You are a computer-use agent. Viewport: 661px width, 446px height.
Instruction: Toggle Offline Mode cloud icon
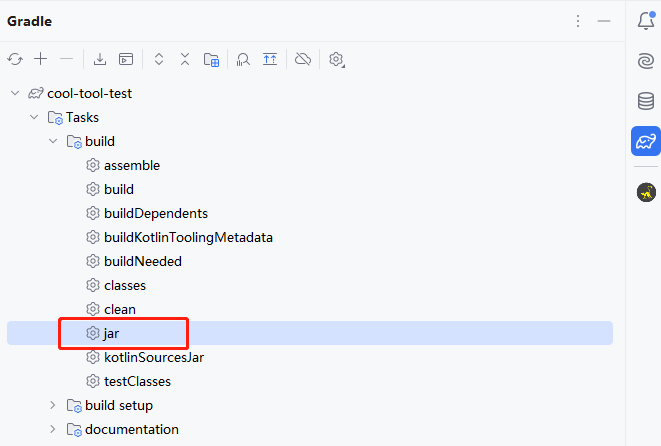[x=302, y=60]
